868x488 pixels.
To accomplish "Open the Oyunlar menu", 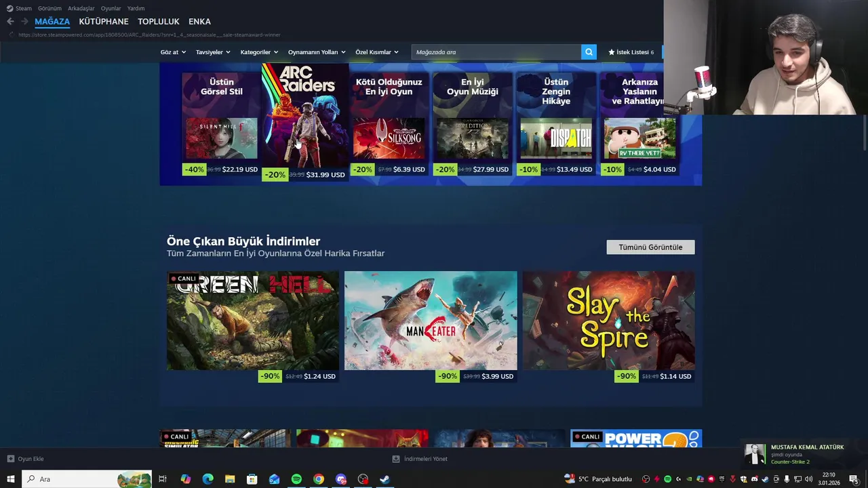I will tap(111, 8).
